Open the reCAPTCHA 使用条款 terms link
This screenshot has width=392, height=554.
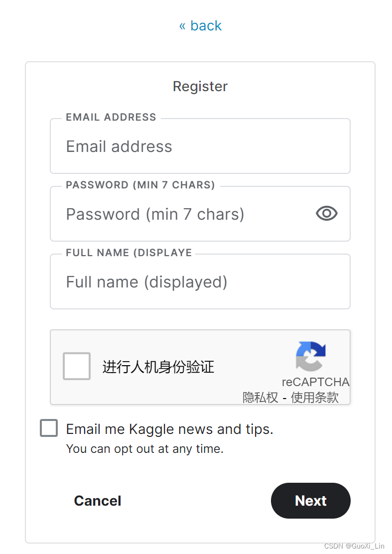click(x=315, y=398)
